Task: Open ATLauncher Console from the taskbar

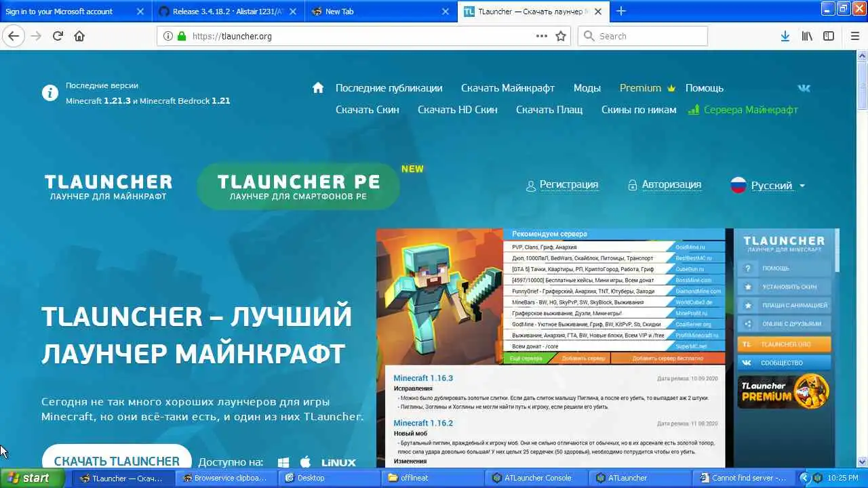Action: 536,478
